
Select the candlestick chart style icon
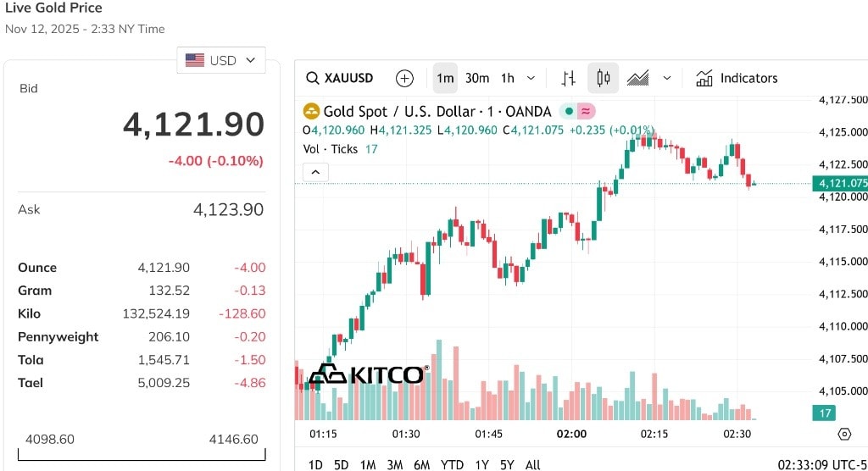click(x=603, y=78)
